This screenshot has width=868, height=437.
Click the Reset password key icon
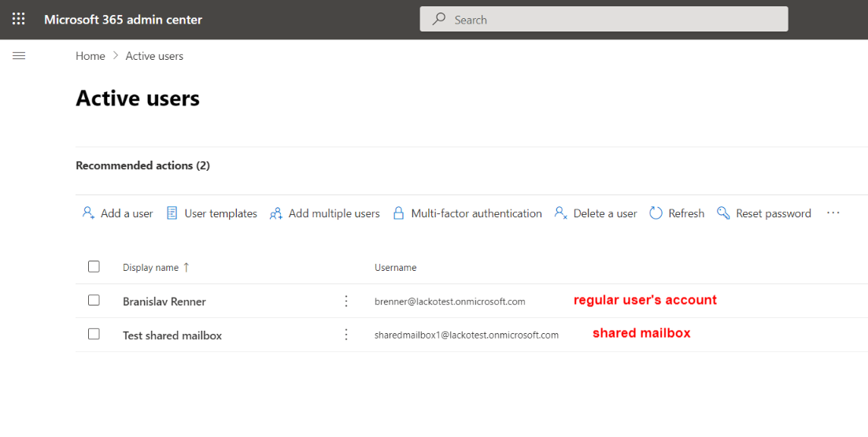coord(723,213)
